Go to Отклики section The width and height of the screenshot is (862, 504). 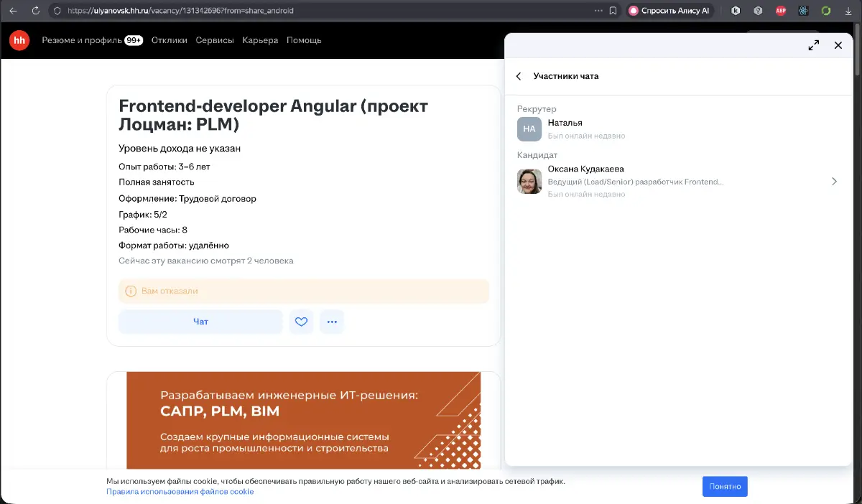(x=170, y=40)
